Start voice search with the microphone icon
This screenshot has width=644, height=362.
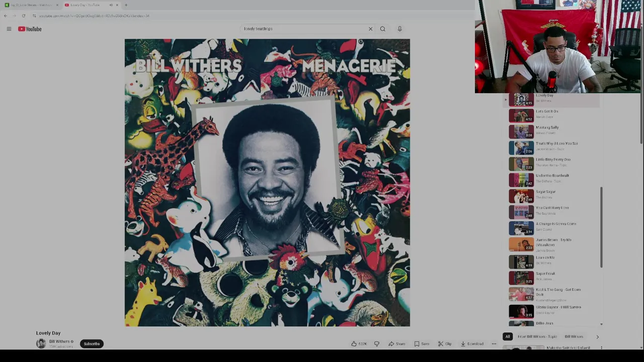tap(399, 29)
